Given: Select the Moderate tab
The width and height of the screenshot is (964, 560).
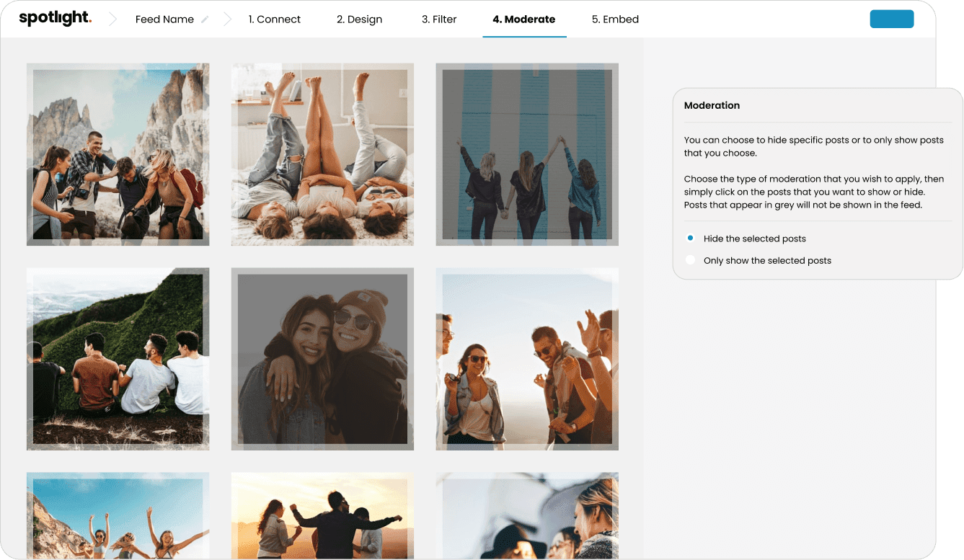Looking at the screenshot, I should pos(524,19).
